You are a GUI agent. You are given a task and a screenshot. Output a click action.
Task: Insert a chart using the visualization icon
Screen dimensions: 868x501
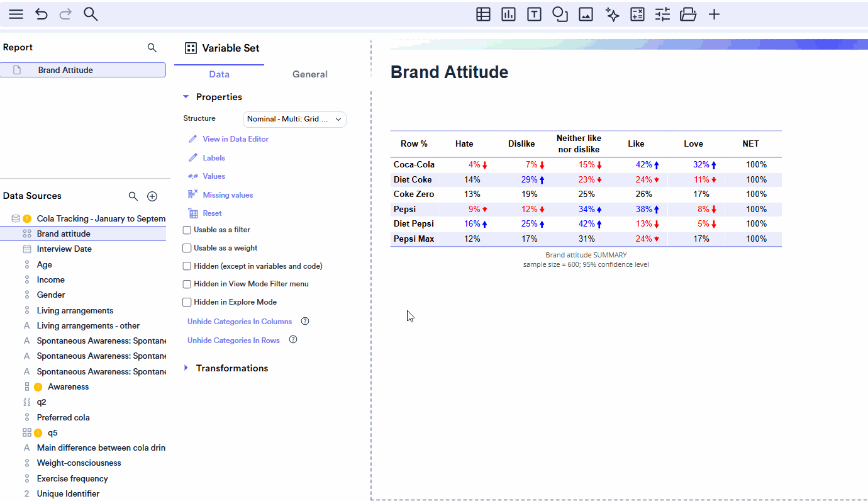[508, 14]
